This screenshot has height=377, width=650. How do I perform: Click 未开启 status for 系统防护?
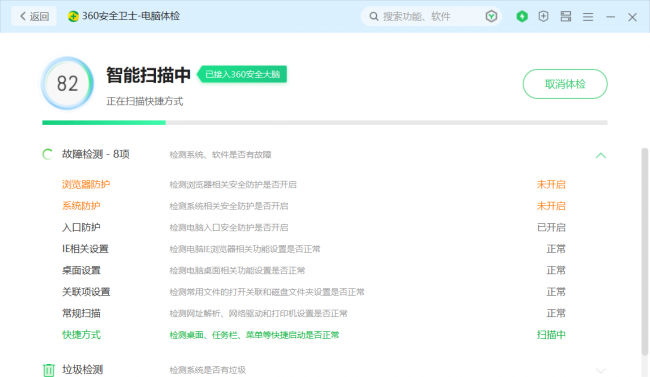tap(551, 206)
